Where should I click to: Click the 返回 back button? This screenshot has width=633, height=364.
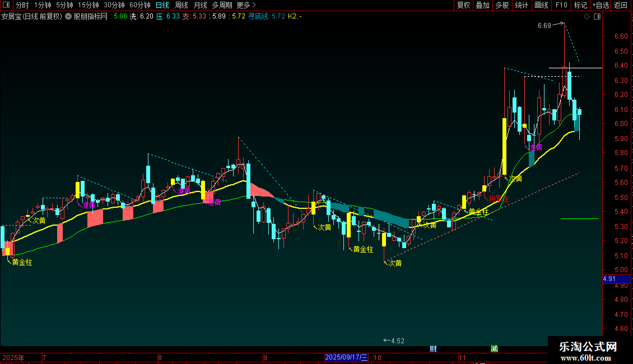click(x=621, y=5)
